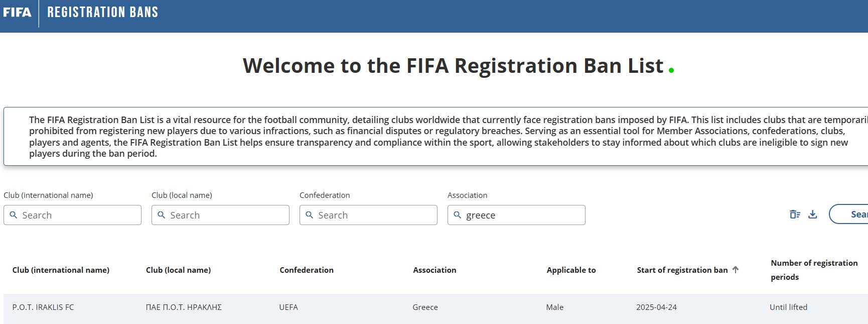Select the P.O.T. IRAKLIS FC table row

[x=436, y=307]
